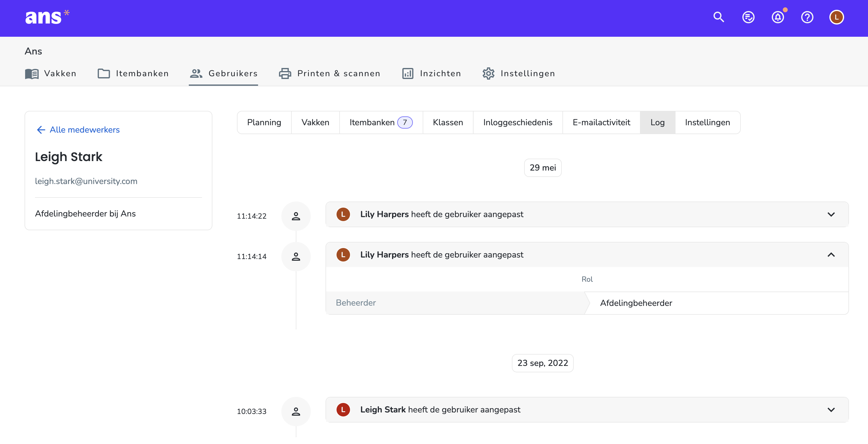This screenshot has width=868, height=444.
Task: Open the E-mailactiviteit tab
Action: pos(601,122)
